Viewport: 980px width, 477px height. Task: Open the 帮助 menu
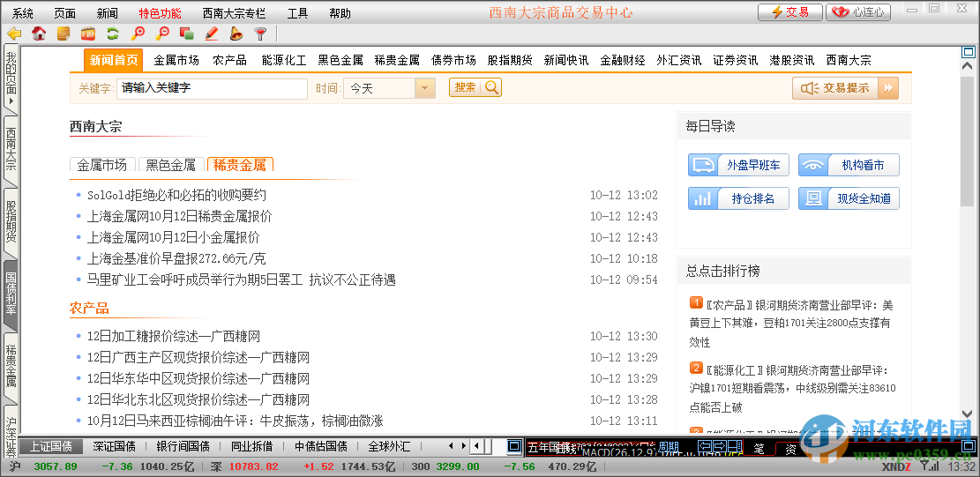340,13
